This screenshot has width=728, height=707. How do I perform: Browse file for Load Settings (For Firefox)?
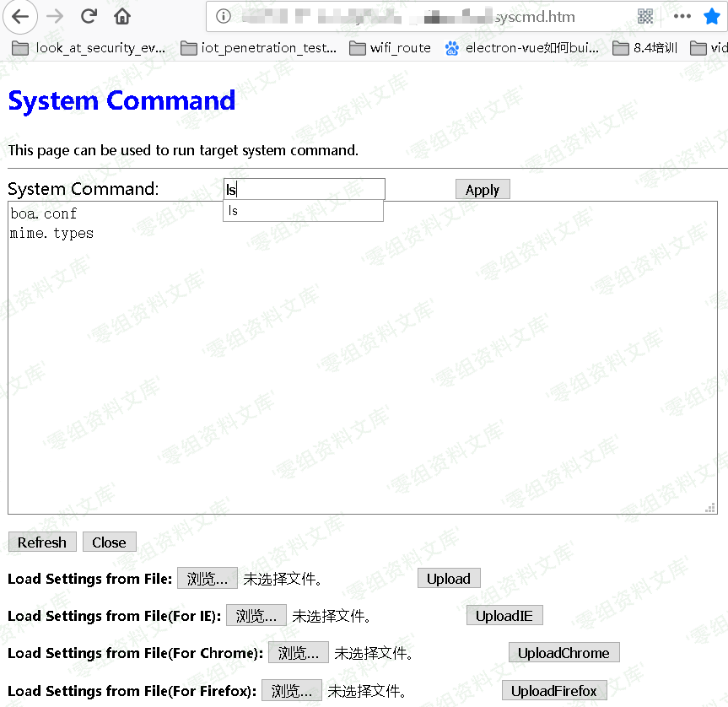pyautogui.click(x=292, y=690)
